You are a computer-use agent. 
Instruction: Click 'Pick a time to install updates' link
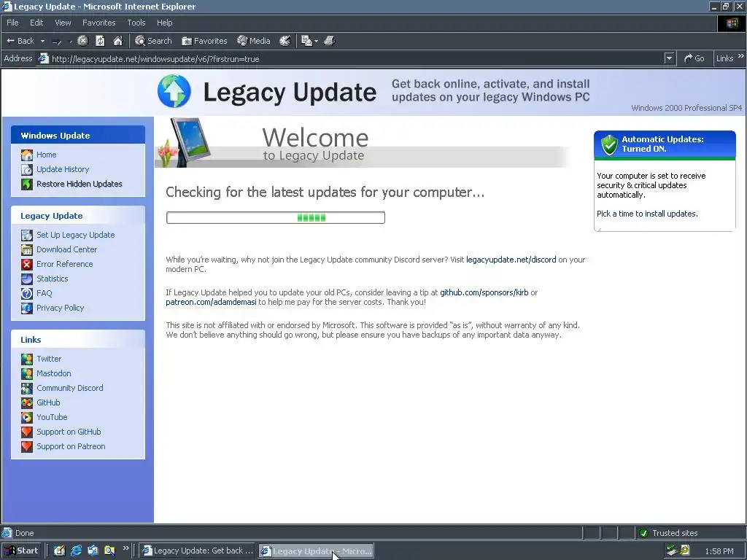tap(647, 214)
